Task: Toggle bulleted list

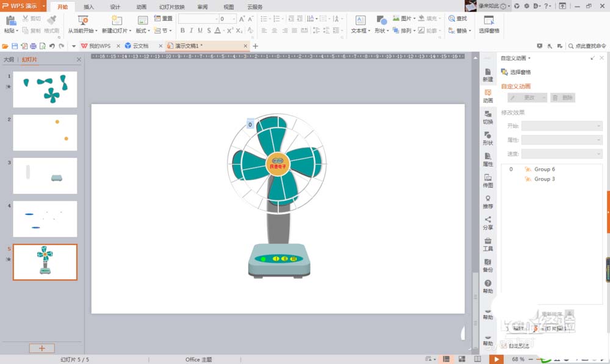Action: (265, 19)
